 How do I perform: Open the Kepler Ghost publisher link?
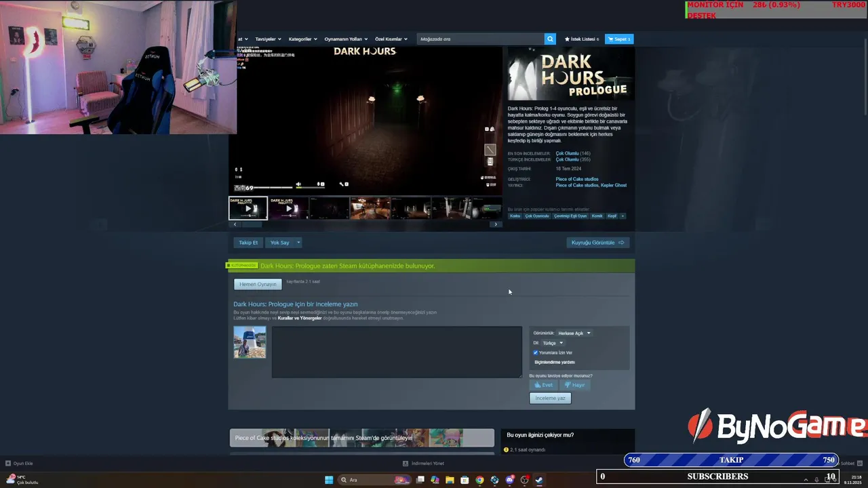tap(614, 185)
